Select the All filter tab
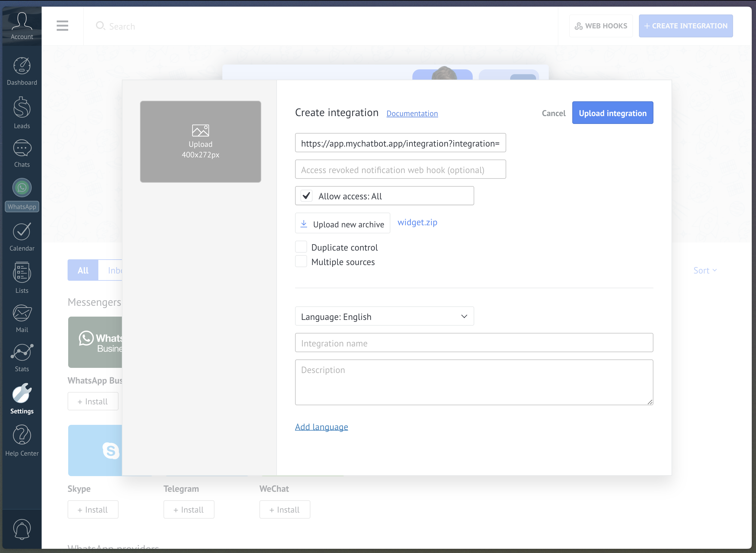The width and height of the screenshot is (756, 553). 83,270
